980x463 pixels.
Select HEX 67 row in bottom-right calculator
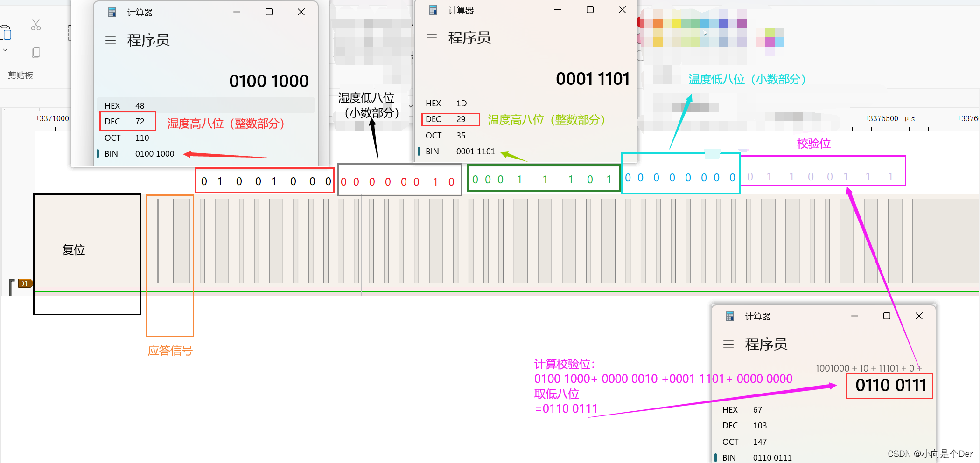pyautogui.click(x=824, y=410)
